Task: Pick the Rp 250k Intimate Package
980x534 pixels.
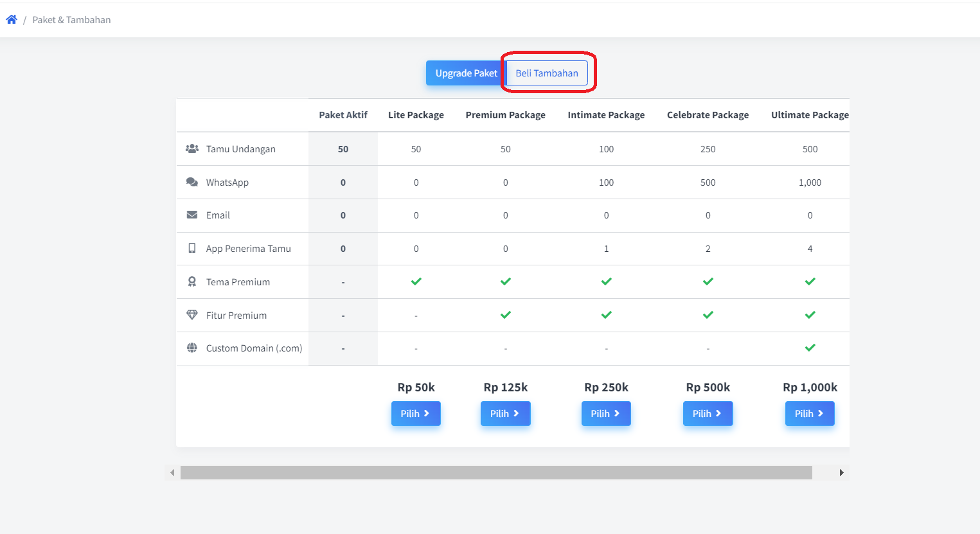Action: click(x=606, y=413)
